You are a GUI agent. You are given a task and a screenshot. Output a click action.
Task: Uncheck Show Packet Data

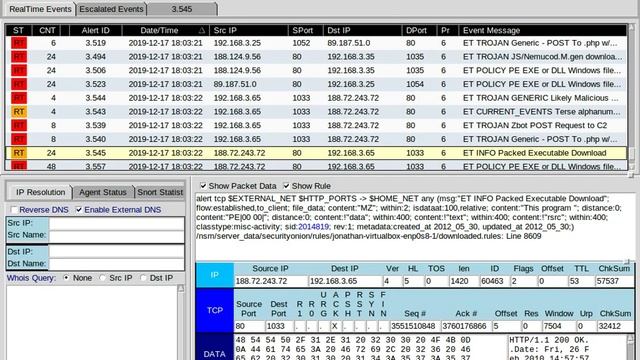click(203, 186)
